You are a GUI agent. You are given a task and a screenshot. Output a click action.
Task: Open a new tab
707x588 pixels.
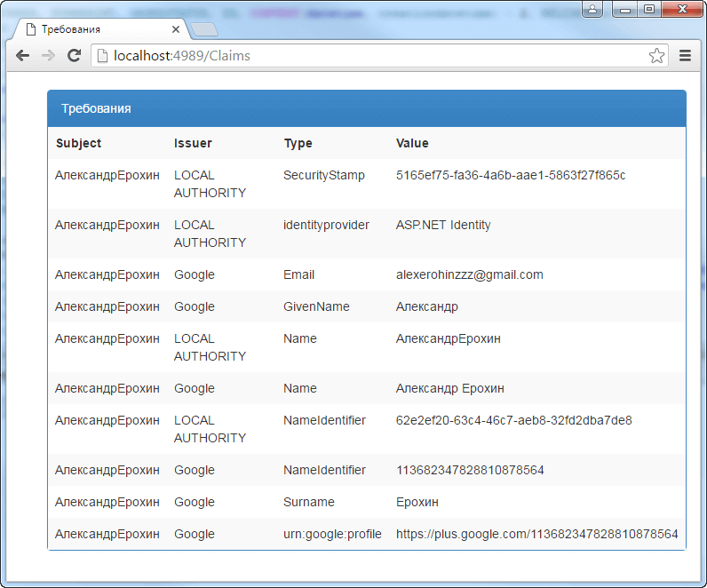tap(204, 30)
